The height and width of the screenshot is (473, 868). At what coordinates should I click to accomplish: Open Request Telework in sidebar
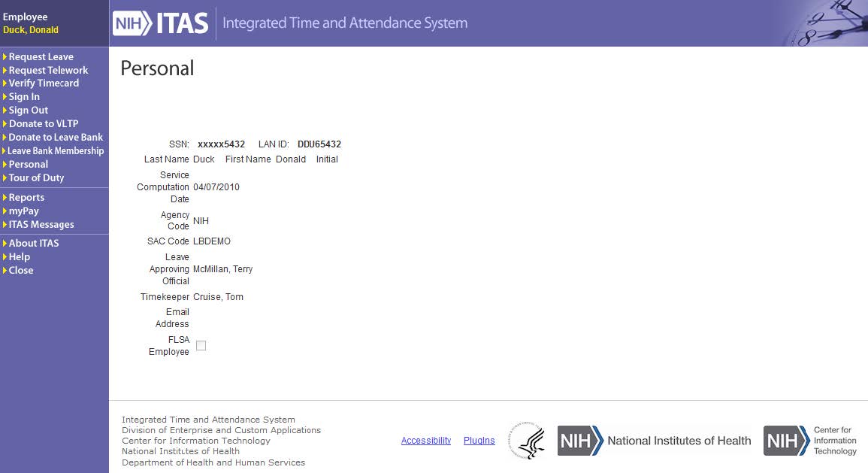48,71
